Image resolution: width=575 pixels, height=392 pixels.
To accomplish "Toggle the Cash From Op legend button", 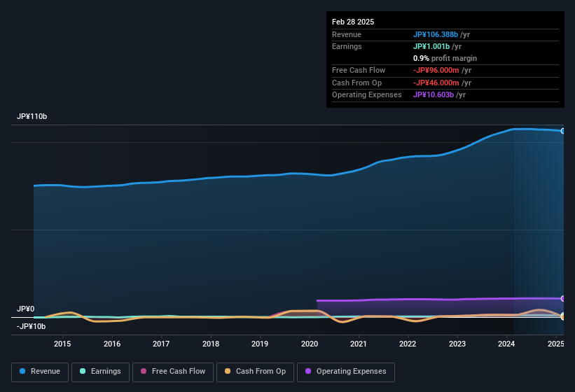I will point(255,372).
